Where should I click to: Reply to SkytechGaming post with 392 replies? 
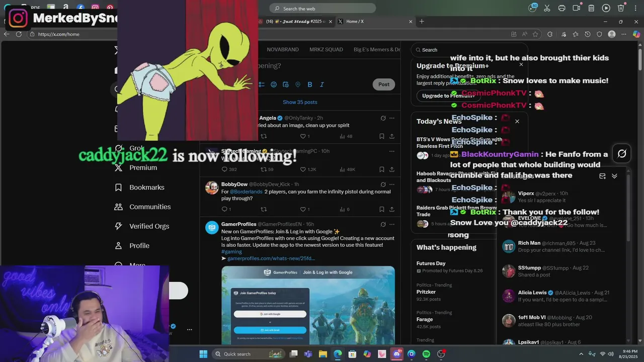[229, 169]
